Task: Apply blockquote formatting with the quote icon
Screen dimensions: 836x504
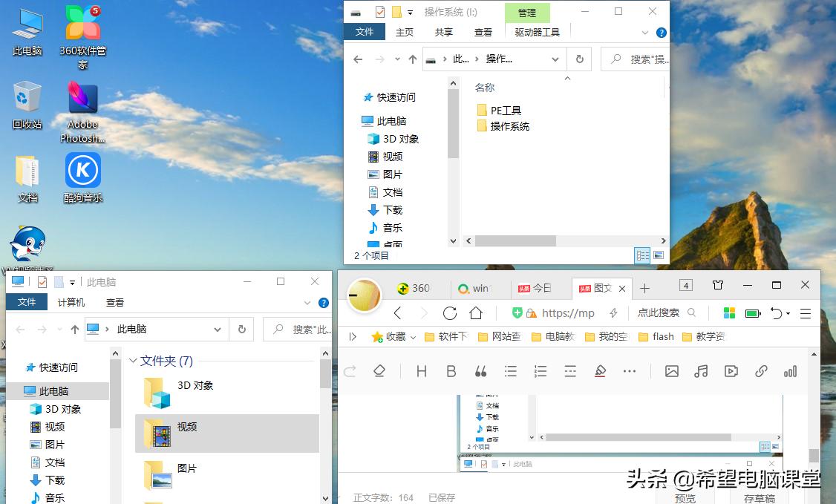Action: (x=480, y=371)
